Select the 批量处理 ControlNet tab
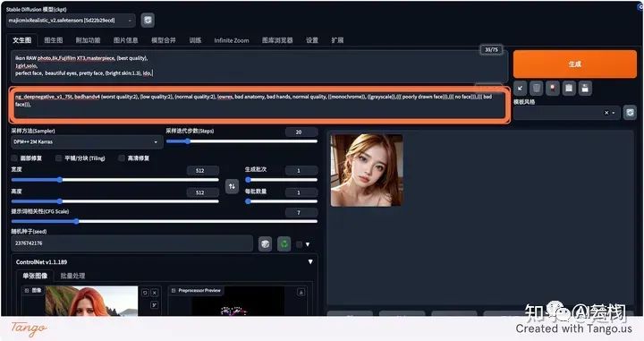Viewport: 644px width, 341px height. click(x=72, y=276)
